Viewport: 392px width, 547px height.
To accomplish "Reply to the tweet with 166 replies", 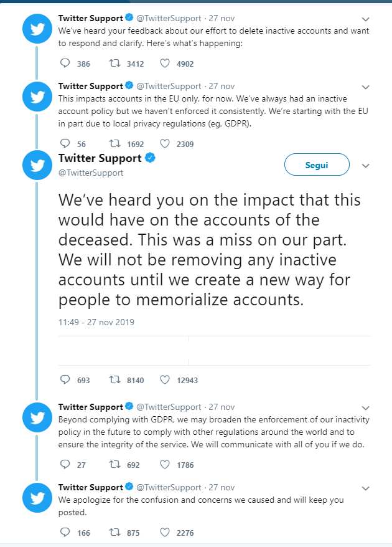I will pos(65,533).
